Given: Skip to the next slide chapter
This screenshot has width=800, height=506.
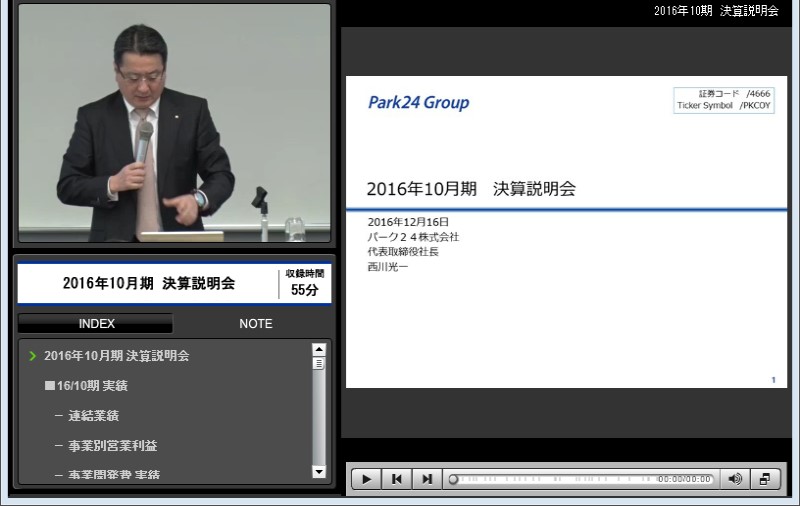Looking at the screenshot, I should (x=427, y=479).
